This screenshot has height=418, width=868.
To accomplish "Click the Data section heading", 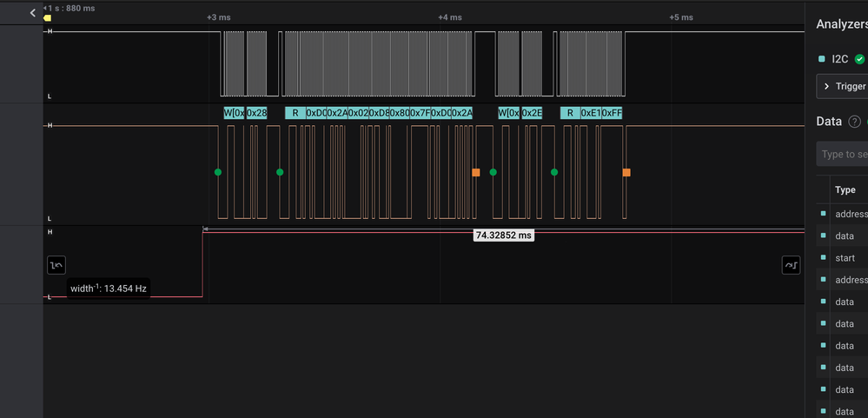I will (829, 122).
